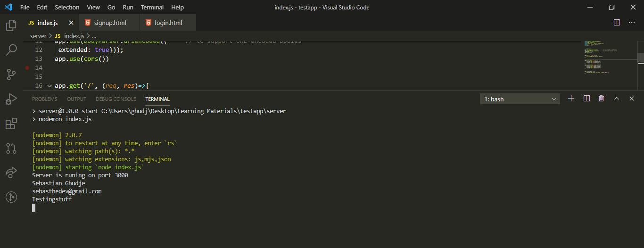The image size is (644, 248).
Task: Split the terminal panel
Action: 586,99
